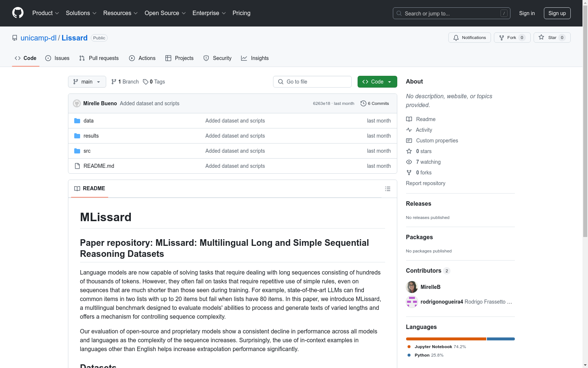Image resolution: width=588 pixels, height=368 pixels.
Task: Click the rodrigonogueira4 contributor avatar
Action: click(412, 302)
